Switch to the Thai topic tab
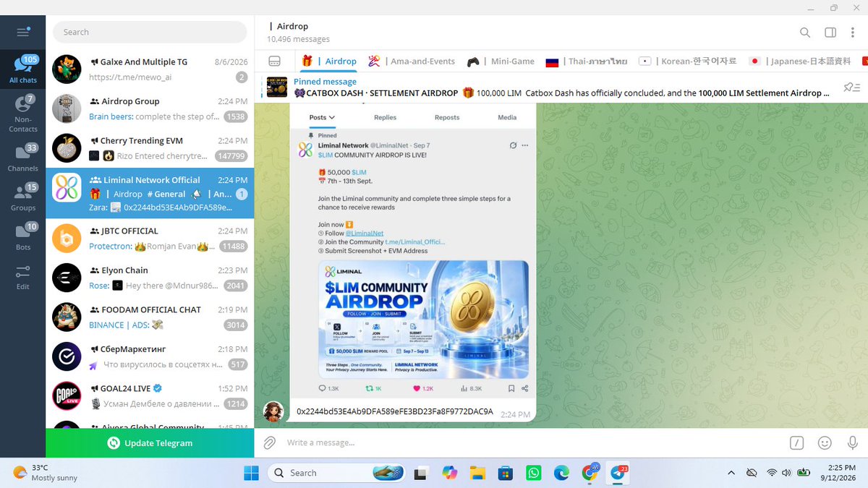The image size is (868, 488). (586, 61)
